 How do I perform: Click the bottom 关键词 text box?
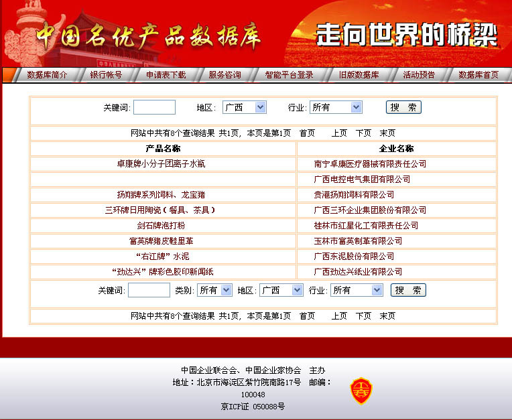point(149,290)
